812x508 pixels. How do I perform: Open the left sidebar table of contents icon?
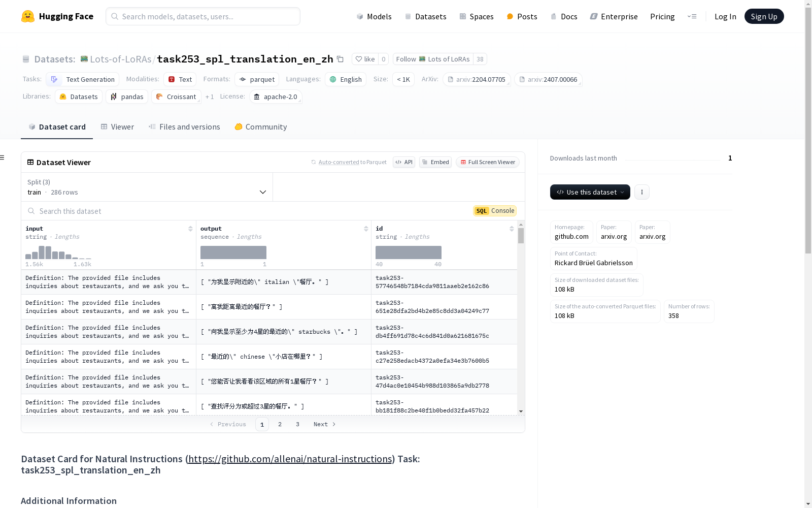(x=3, y=157)
